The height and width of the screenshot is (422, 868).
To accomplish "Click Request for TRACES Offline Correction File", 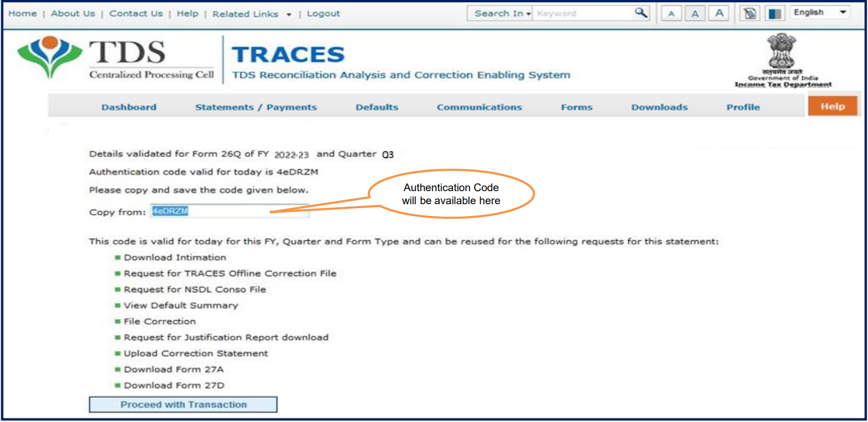I will (x=230, y=273).
